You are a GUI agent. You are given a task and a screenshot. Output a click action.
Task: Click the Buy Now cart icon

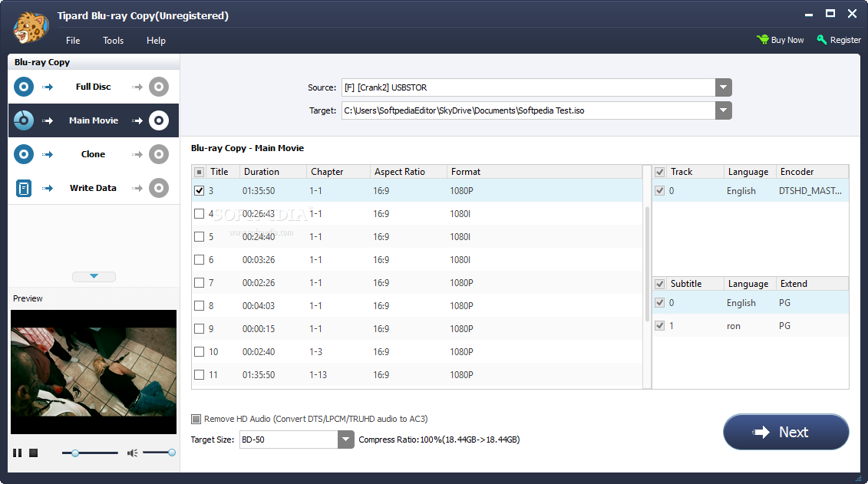pos(763,40)
